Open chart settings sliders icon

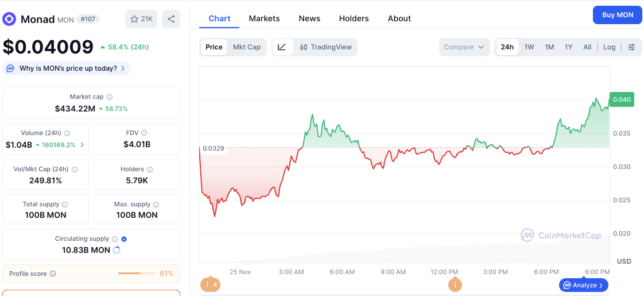click(631, 47)
